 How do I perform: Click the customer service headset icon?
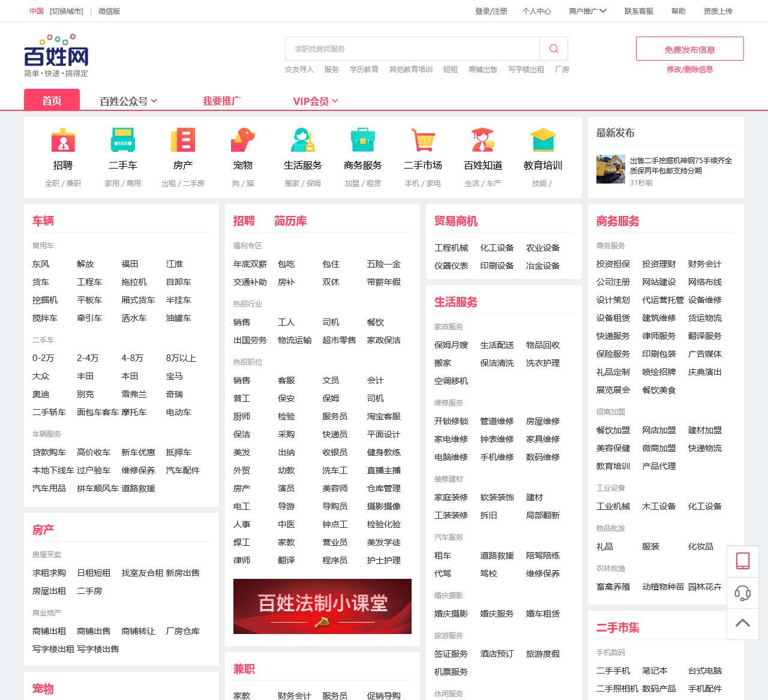pos(743,593)
